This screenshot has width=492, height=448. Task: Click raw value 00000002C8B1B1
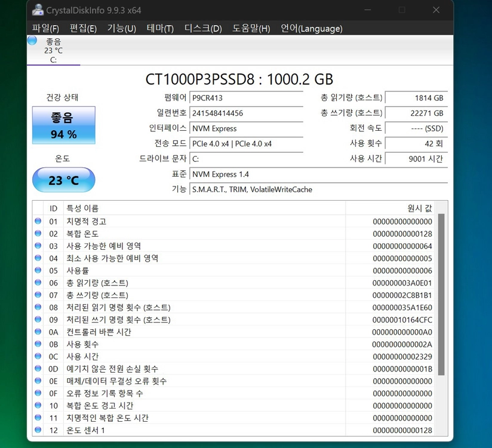402,296
